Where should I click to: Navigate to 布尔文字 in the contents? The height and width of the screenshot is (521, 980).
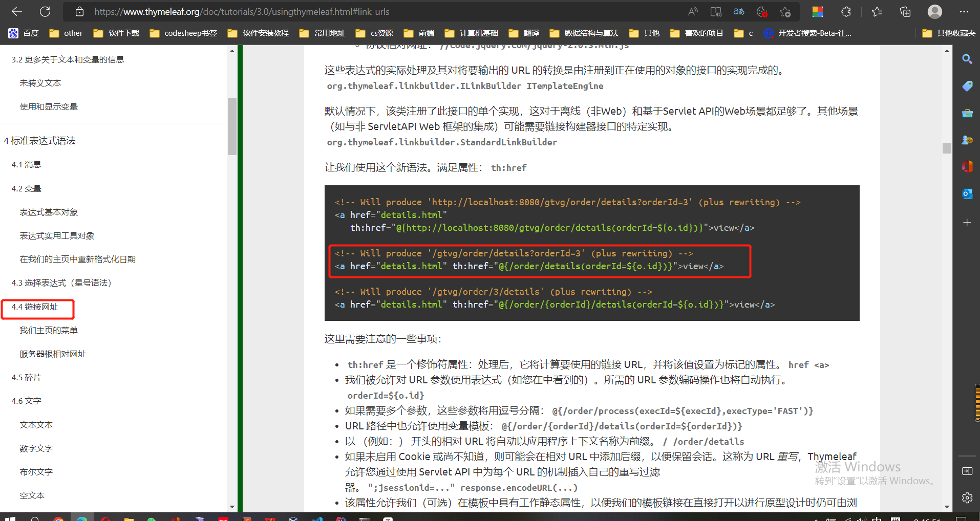36,472
